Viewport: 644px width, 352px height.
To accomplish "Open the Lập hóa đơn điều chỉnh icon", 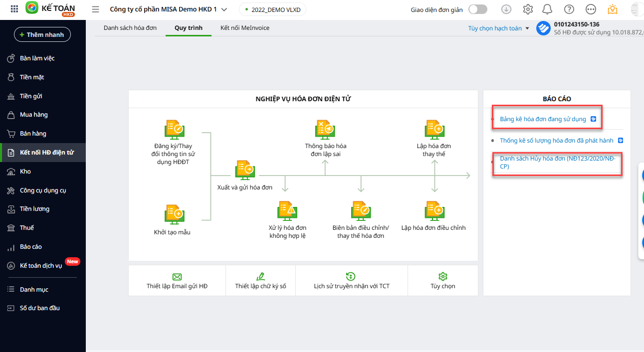I will click(434, 210).
